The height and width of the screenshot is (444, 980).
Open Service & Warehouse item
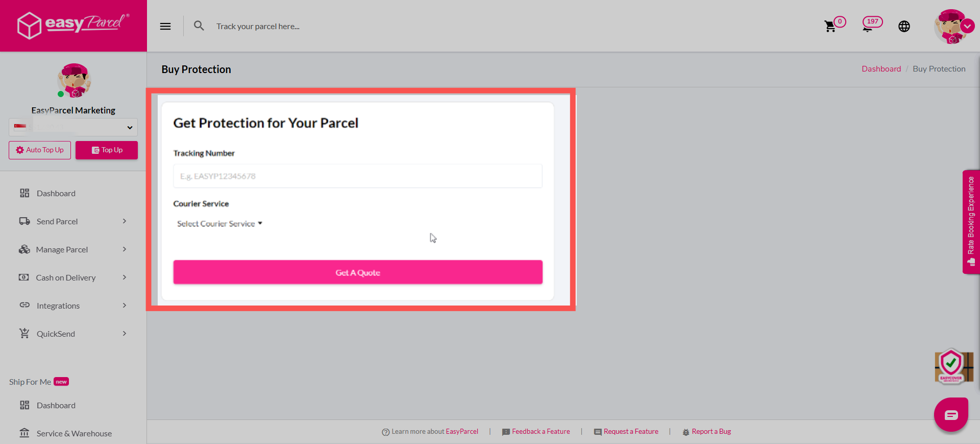click(74, 433)
